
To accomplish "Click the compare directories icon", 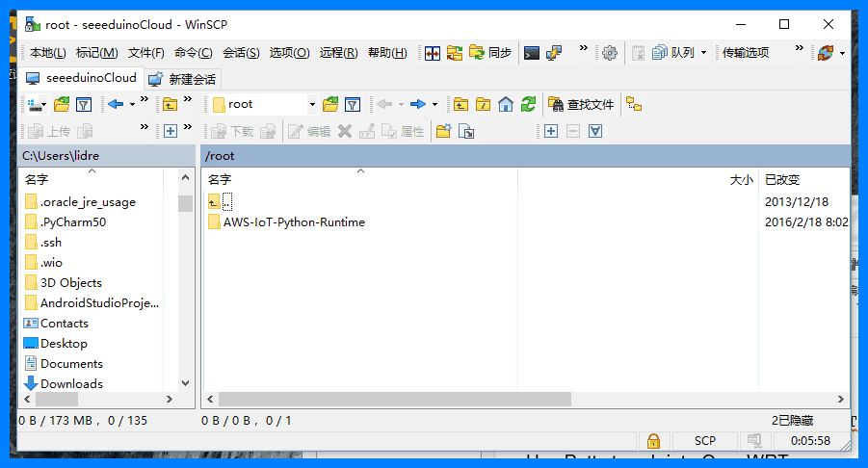I will click(x=433, y=53).
